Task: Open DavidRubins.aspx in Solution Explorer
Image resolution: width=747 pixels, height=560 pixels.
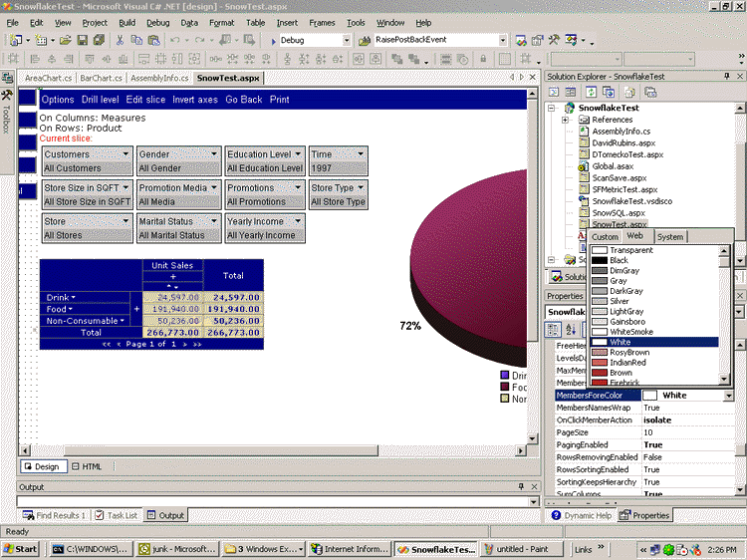Action: [x=623, y=142]
